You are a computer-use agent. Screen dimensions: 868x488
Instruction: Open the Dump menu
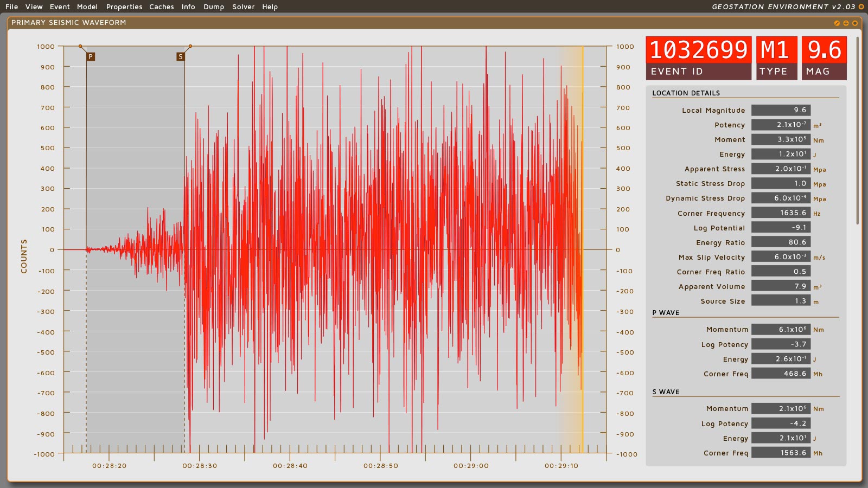pos(214,7)
